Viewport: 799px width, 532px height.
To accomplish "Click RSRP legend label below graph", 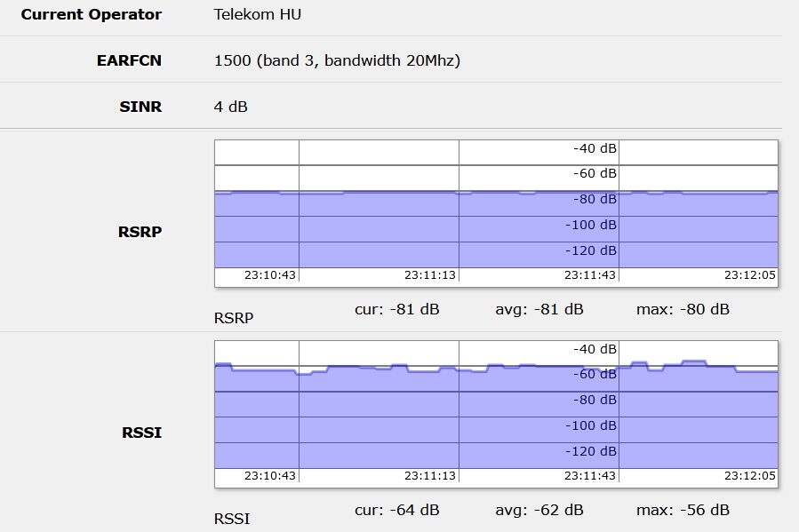I will click(234, 318).
